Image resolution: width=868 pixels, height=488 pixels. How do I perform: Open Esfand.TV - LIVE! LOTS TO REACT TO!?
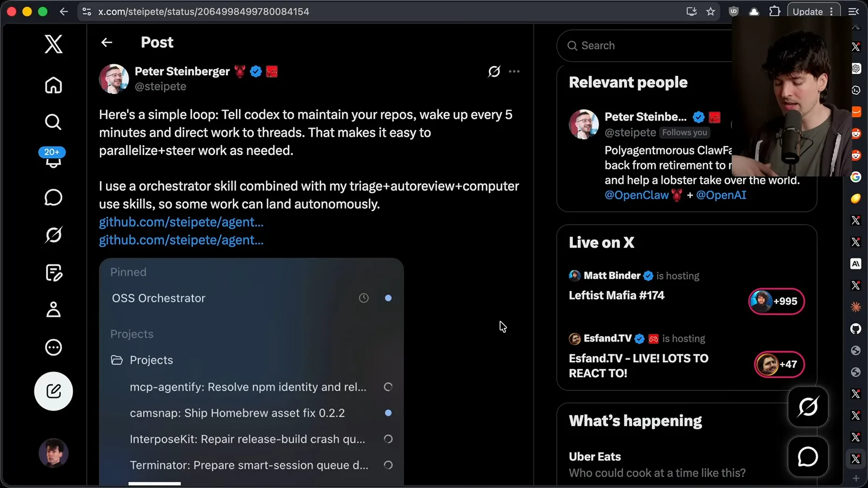pyautogui.click(x=639, y=365)
